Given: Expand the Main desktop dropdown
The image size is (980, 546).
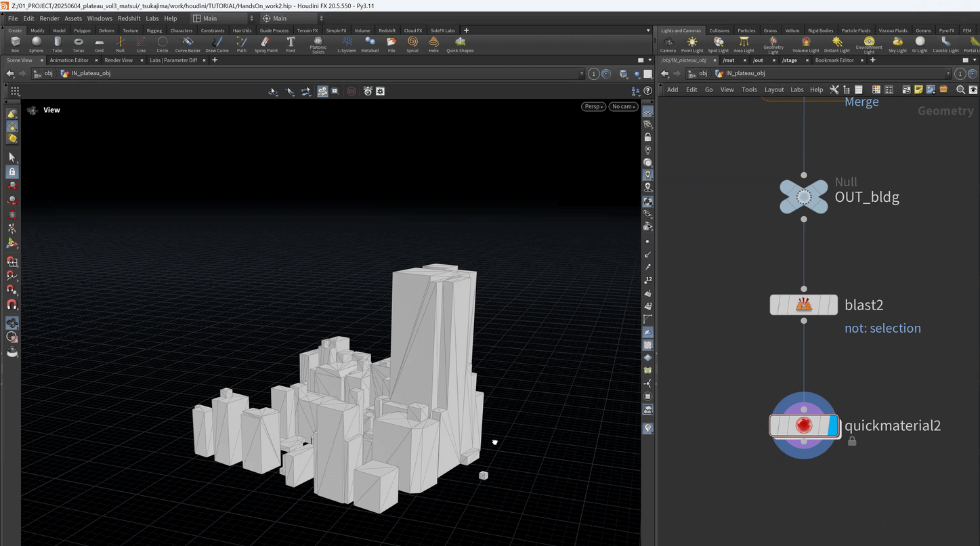Looking at the screenshot, I should 223,18.
